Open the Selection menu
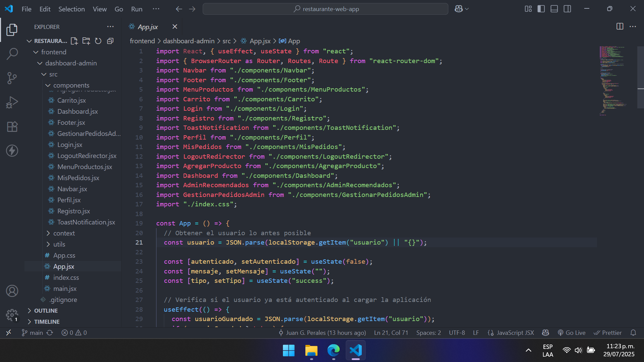 (x=71, y=9)
